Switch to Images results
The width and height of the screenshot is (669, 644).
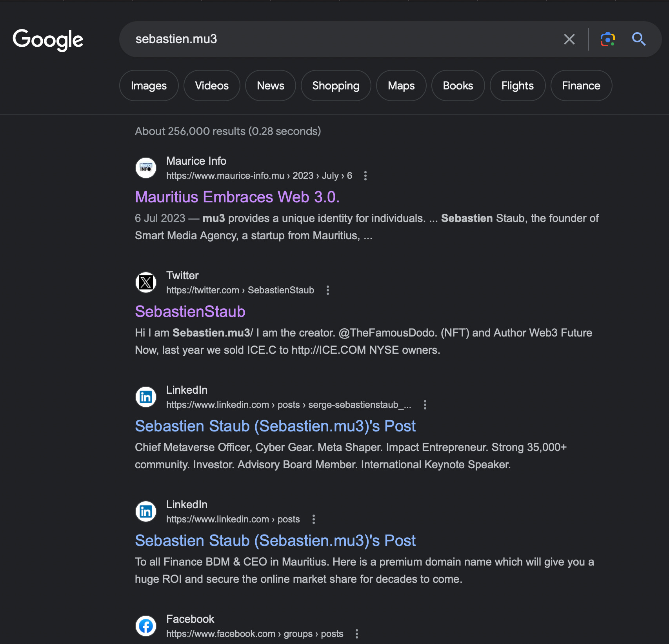(149, 86)
